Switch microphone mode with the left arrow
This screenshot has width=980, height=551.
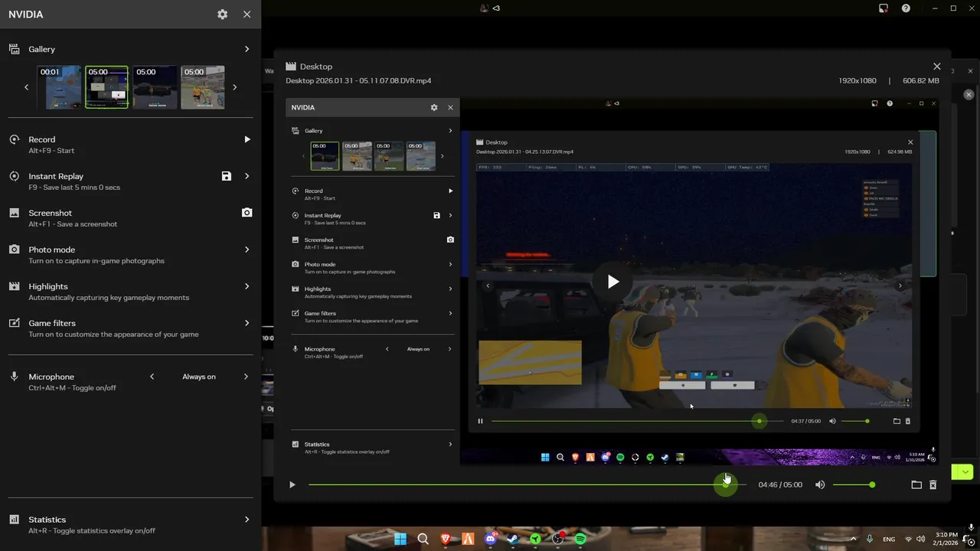152,377
